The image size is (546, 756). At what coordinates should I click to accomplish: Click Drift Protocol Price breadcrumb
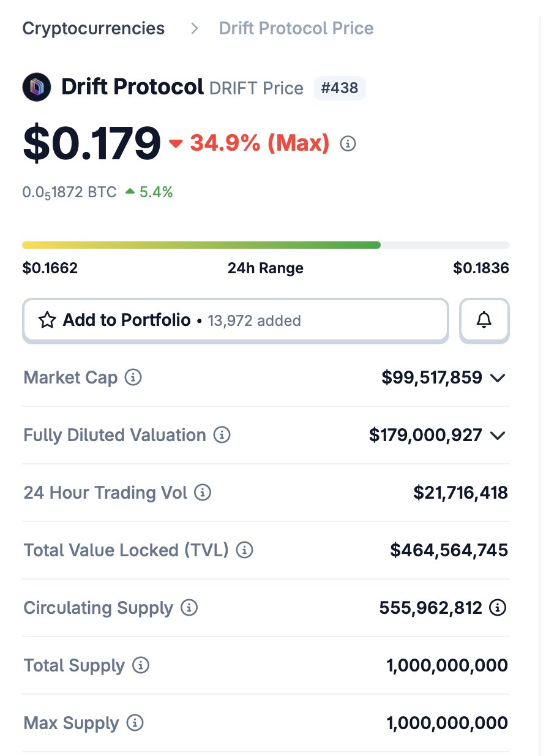click(x=296, y=28)
